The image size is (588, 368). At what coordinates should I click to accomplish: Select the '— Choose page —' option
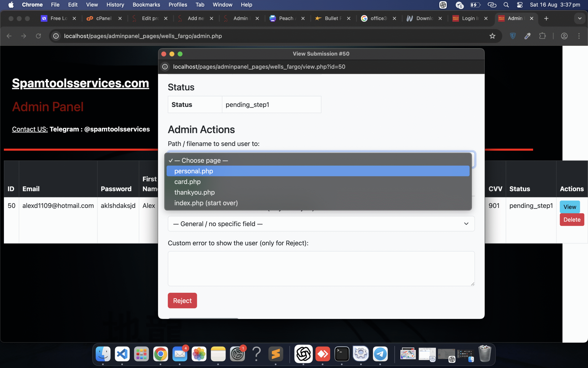click(318, 160)
